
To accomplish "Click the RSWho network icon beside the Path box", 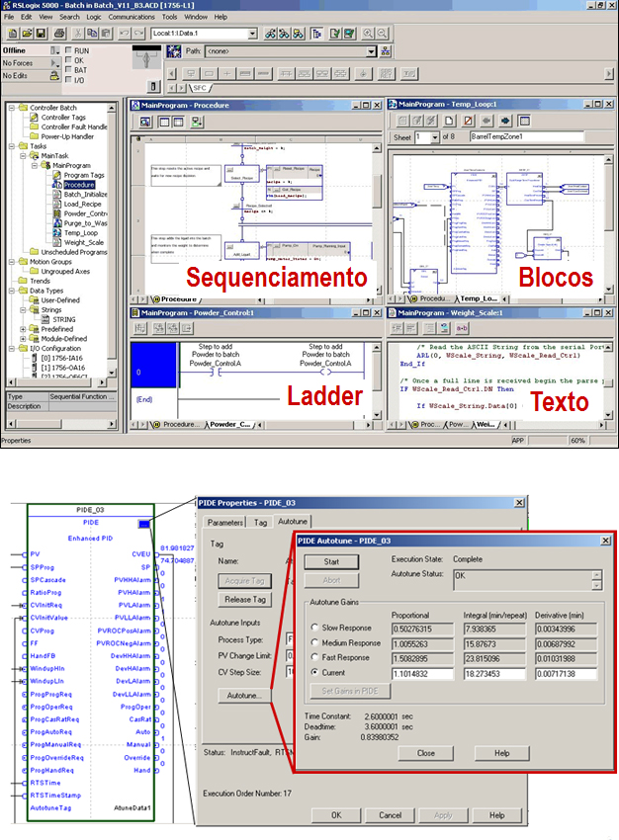I will click(x=386, y=51).
